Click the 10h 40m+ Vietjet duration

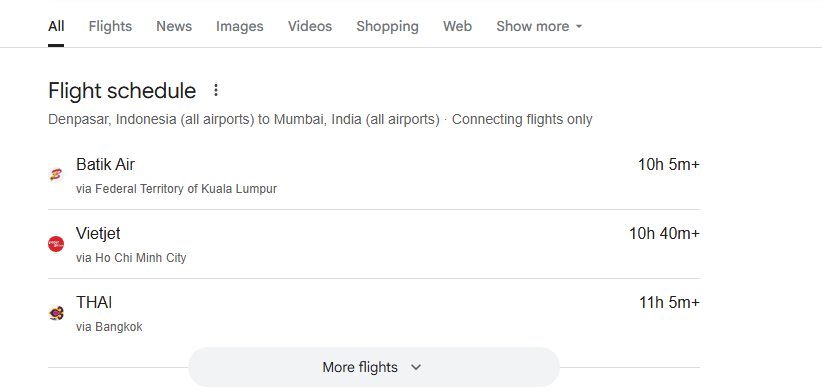[x=664, y=233]
